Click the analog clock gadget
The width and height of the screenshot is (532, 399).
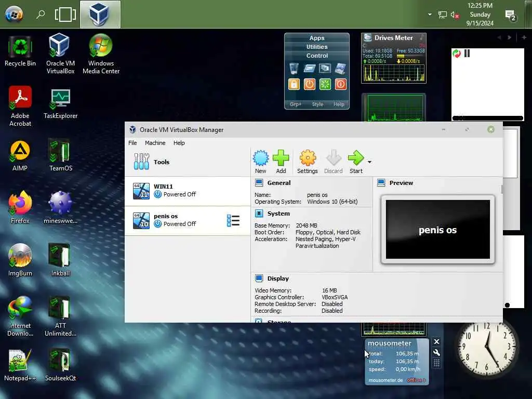click(486, 346)
